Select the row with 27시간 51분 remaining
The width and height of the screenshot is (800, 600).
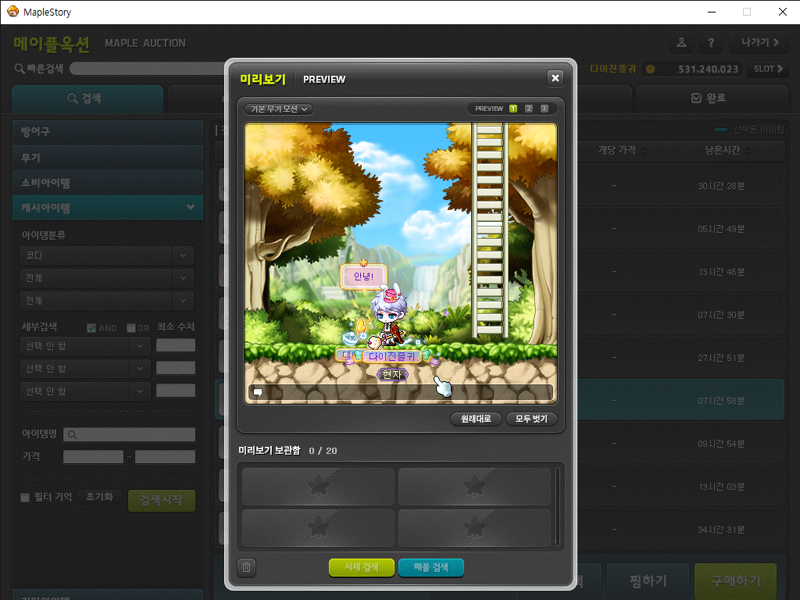tap(681, 357)
